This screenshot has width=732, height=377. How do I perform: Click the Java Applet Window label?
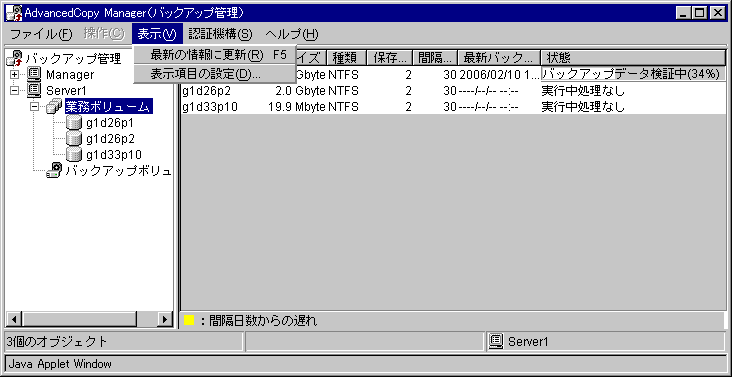tap(60, 364)
